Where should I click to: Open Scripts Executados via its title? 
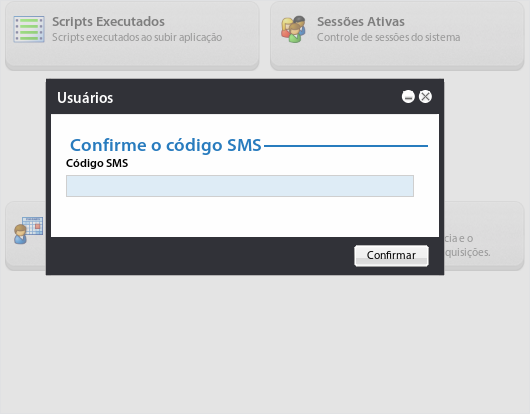pos(108,22)
